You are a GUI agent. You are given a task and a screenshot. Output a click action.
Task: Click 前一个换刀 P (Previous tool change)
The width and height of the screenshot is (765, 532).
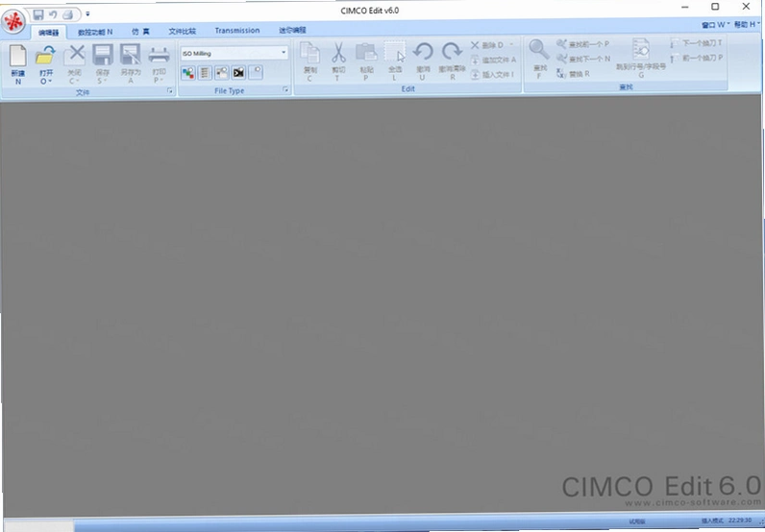pyautogui.click(x=697, y=58)
